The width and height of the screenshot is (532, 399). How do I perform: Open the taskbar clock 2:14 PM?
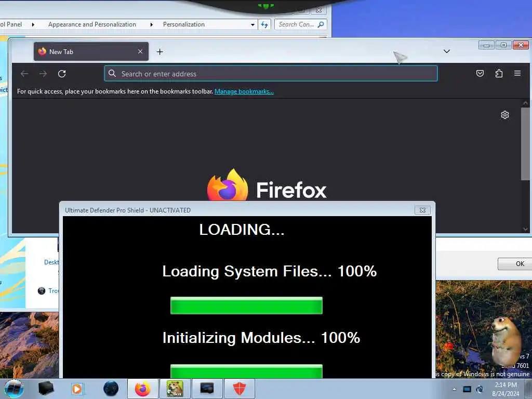click(x=506, y=389)
